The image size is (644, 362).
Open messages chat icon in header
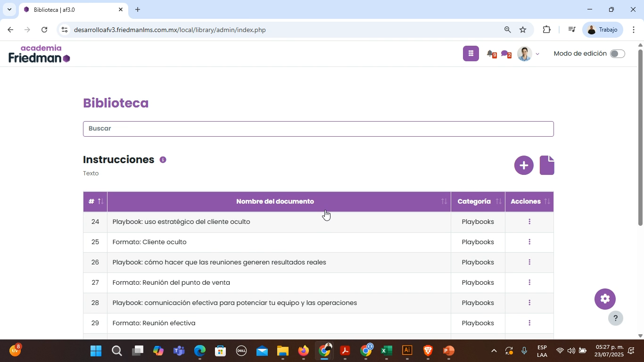[506, 54]
